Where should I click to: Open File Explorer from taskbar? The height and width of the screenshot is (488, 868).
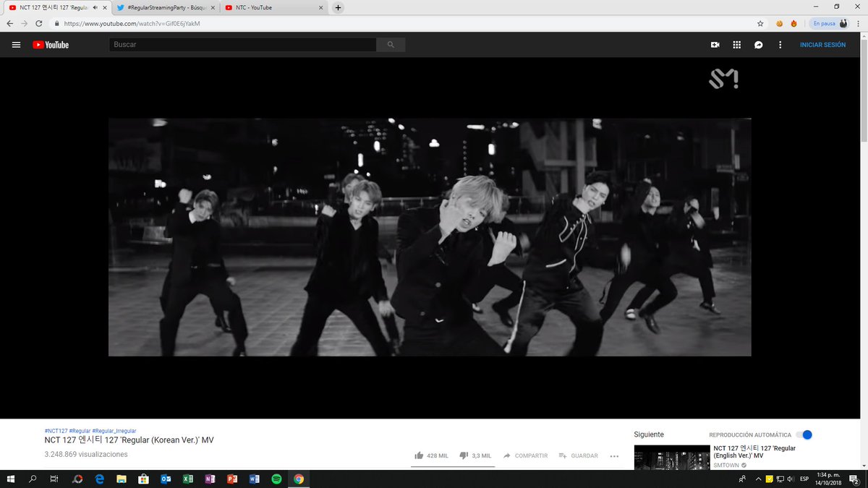pyautogui.click(x=122, y=479)
